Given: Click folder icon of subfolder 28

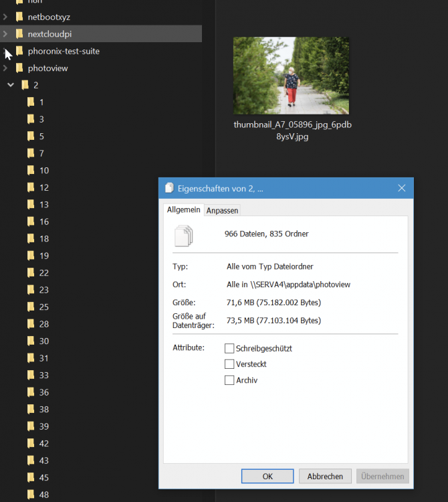Looking at the screenshot, I should click(x=31, y=324).
